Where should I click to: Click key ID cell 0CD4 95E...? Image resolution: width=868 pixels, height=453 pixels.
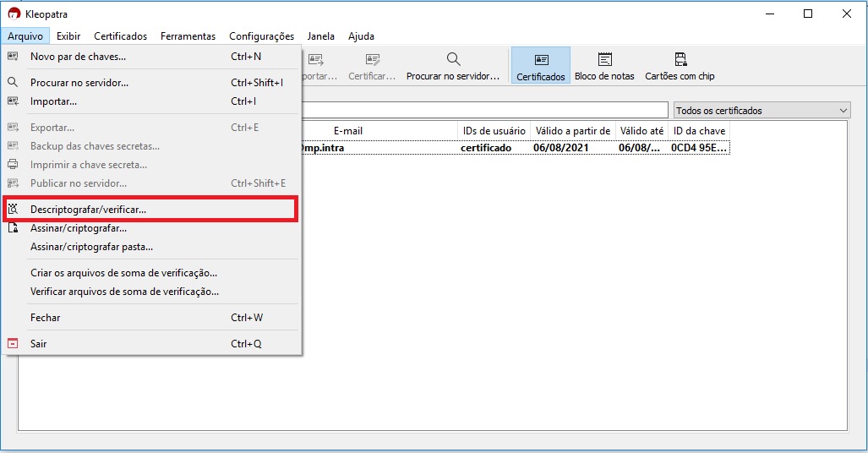click(699, 148)
